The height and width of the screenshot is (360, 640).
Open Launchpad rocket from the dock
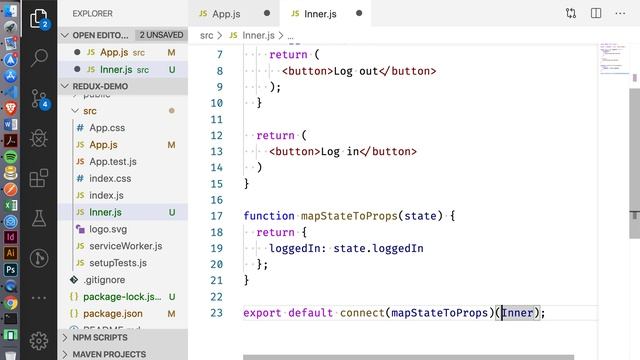coord(11,27)
